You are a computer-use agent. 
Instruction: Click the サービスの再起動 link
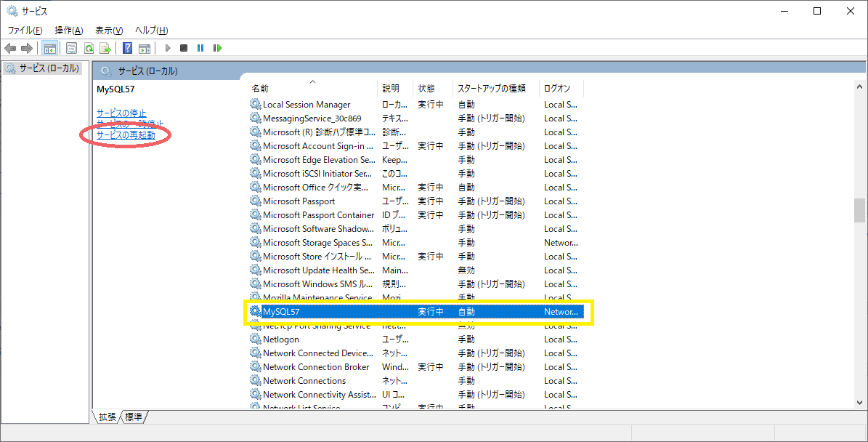point(126,134)
